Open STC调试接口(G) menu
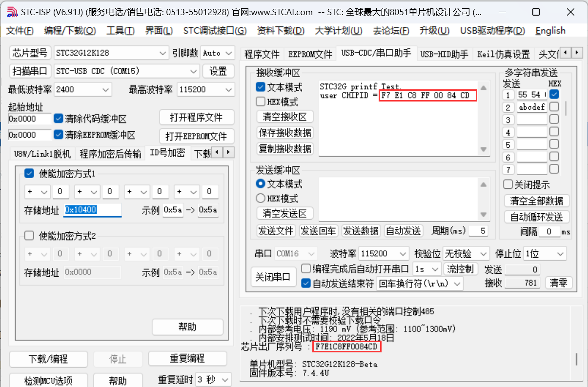Screen dimensions: 588x387 pyautogui.click(x=215, y=31)
